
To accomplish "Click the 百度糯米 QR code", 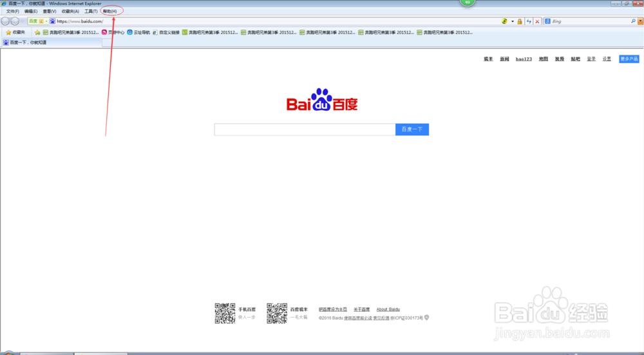I will pos(277,314).
